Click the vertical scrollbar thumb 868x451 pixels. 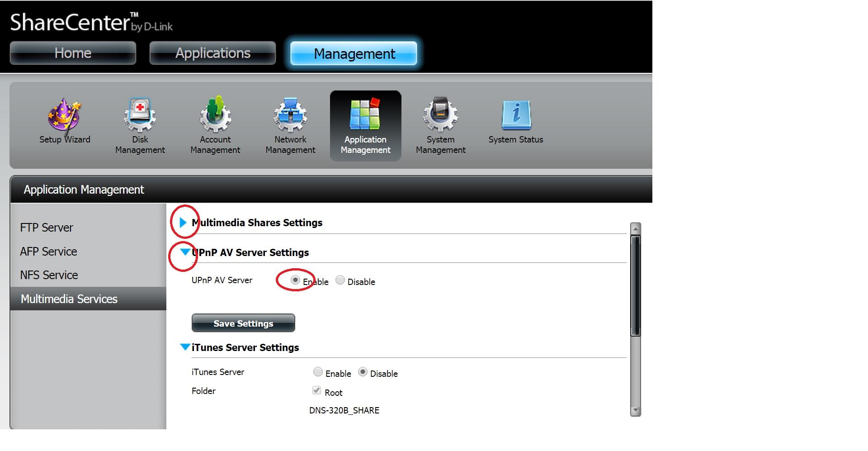click(636, 286)
